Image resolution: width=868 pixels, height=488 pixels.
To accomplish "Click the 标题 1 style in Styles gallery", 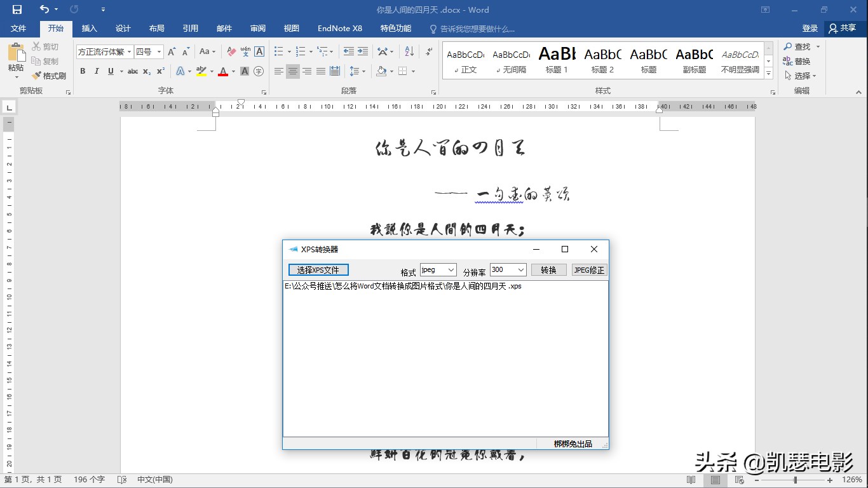I will (556, 60).
